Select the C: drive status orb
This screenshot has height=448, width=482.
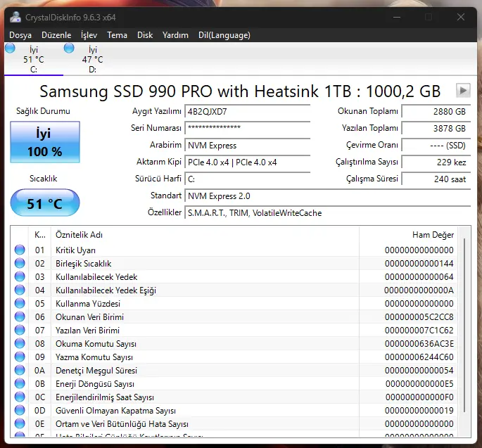10,49
